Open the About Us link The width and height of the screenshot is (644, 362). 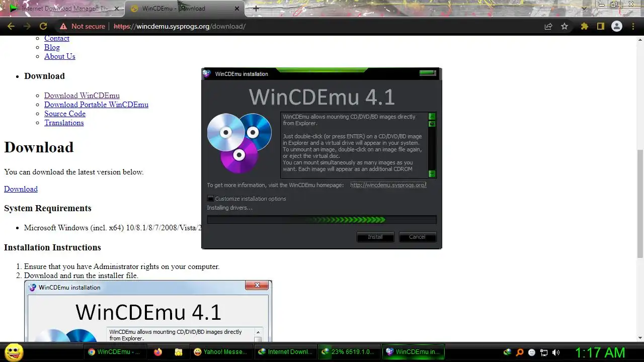[x=60, y=56]
